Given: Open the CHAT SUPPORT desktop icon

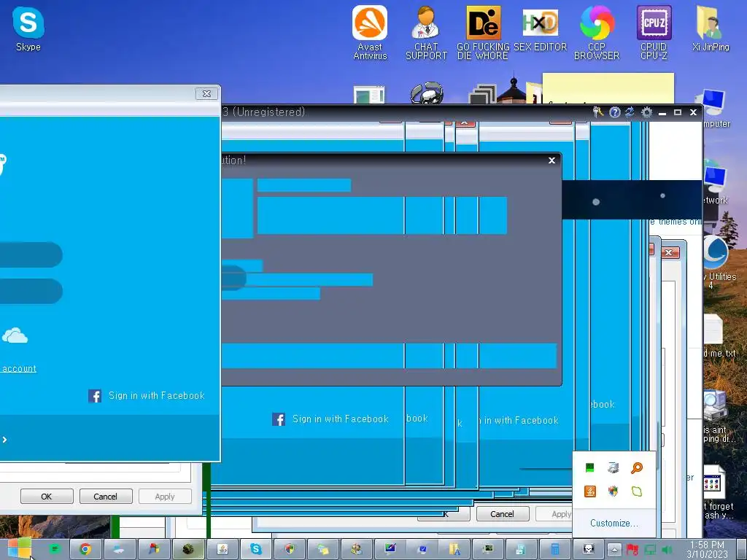Looking at the screenshot, I should 426,32.
